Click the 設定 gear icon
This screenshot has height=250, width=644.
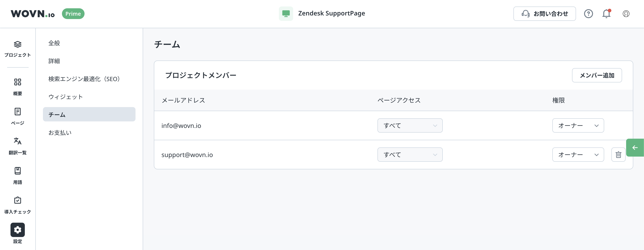coord(17,230)
